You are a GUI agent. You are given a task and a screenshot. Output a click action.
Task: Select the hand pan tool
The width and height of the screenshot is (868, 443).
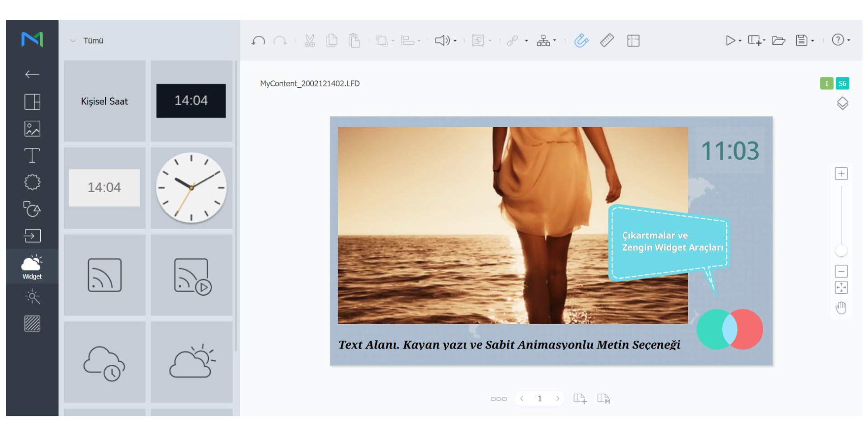(841, 308)
